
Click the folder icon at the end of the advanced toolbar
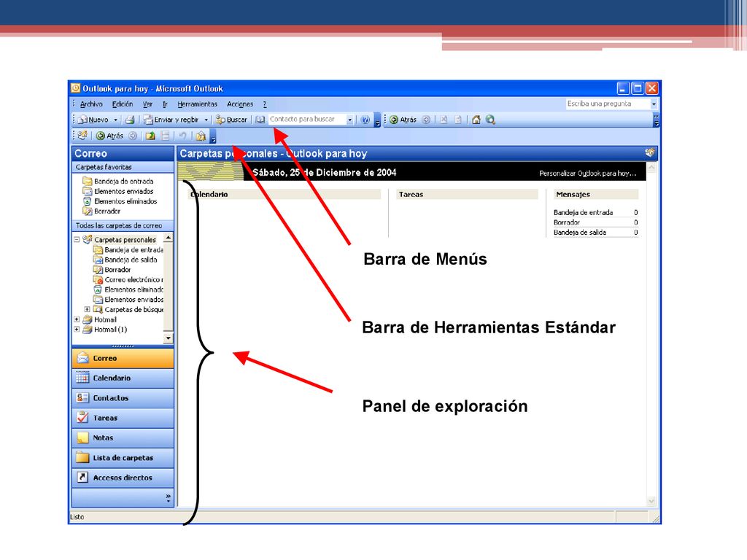click(x=201, y=136)
